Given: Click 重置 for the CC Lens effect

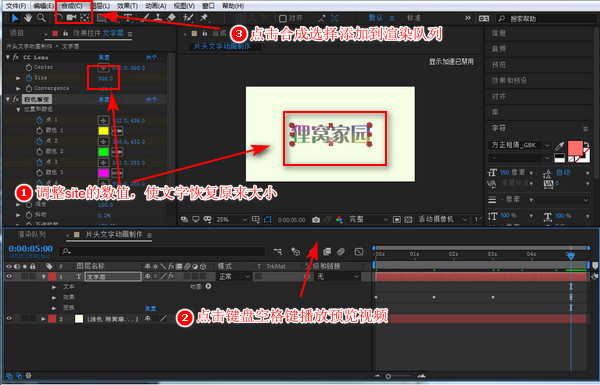Looking at the screenshot, I should (104, 57).
